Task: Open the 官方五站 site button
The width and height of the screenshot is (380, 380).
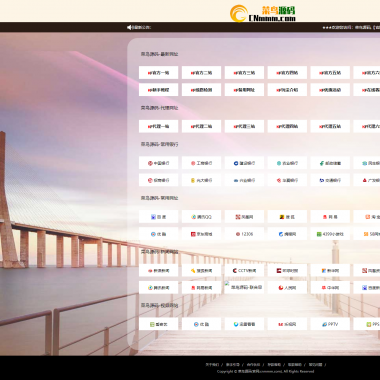Action: [x=330, y=72]
